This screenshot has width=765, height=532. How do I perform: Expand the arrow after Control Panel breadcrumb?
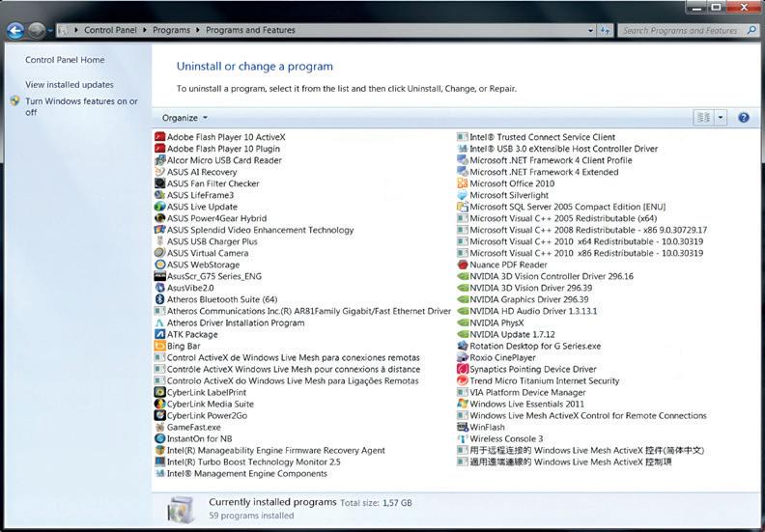(145, 30)
